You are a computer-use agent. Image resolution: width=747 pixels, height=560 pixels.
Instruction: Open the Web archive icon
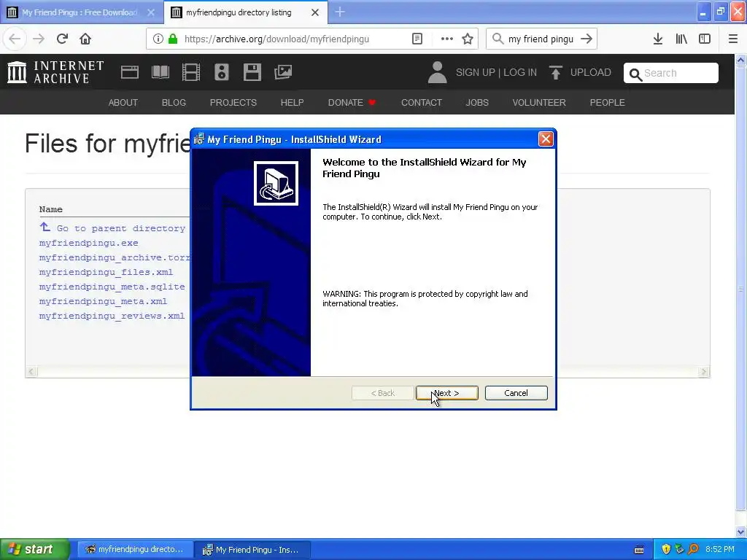click(x=130, y=72)
